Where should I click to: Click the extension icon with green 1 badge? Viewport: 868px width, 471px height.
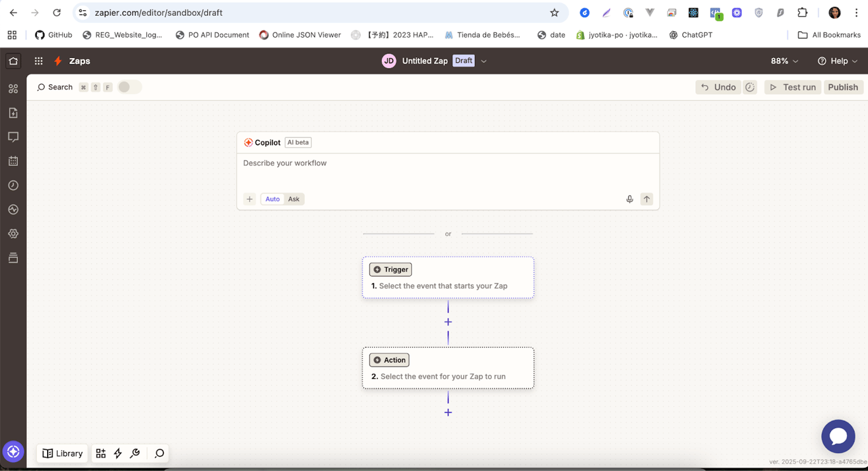[715, 13]
